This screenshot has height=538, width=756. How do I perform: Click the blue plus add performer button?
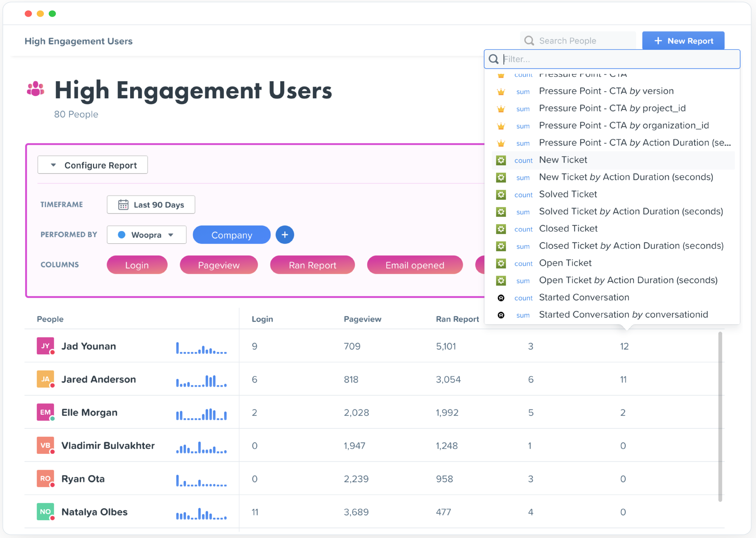tap(285, 235)
